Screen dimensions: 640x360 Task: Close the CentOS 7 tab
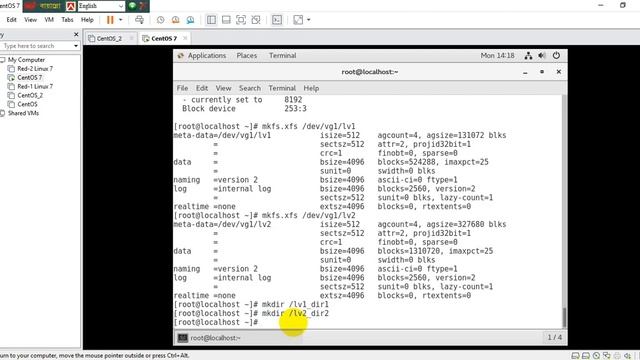(185, 38)
